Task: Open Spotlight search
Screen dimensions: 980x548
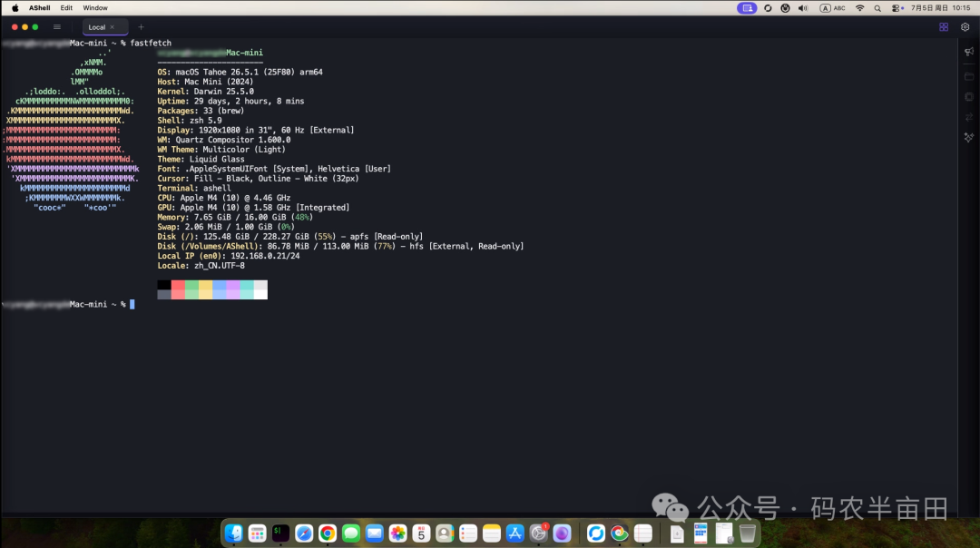Action: 877,8
